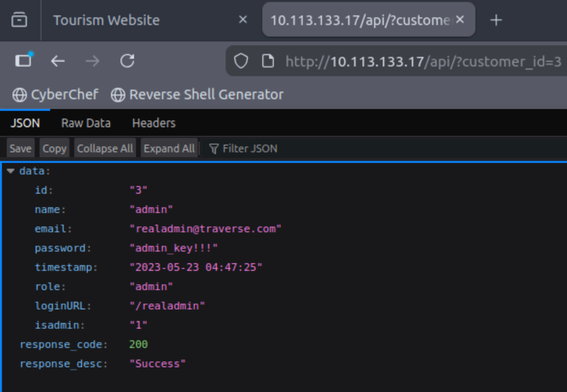Open a new tab with plus icon
The image size is (567, 392).
[x=496, y=21]
